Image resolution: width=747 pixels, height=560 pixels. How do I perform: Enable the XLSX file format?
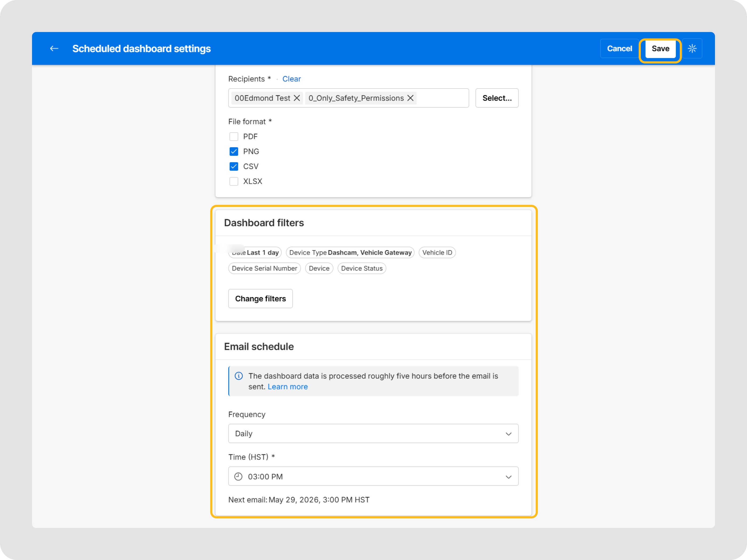(234, 181)
